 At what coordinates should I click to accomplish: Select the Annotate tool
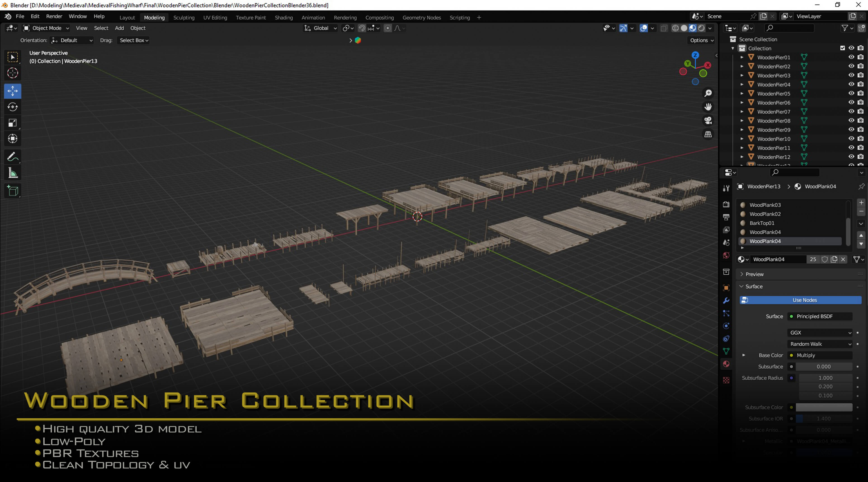click(x=13, y=157)
